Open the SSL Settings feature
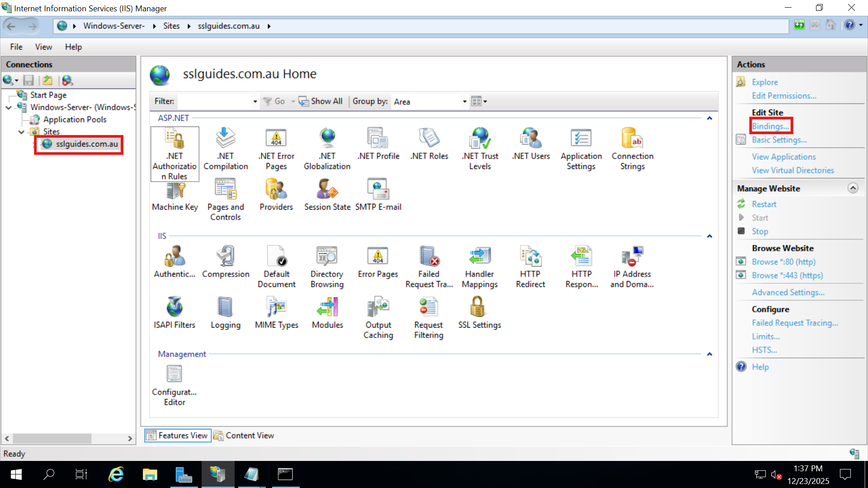 (479, 313)
